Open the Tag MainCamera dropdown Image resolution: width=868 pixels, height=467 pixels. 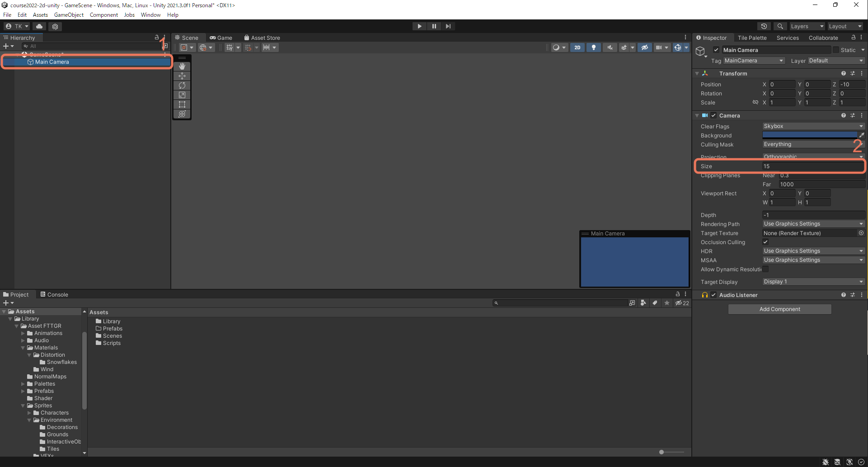754,61
